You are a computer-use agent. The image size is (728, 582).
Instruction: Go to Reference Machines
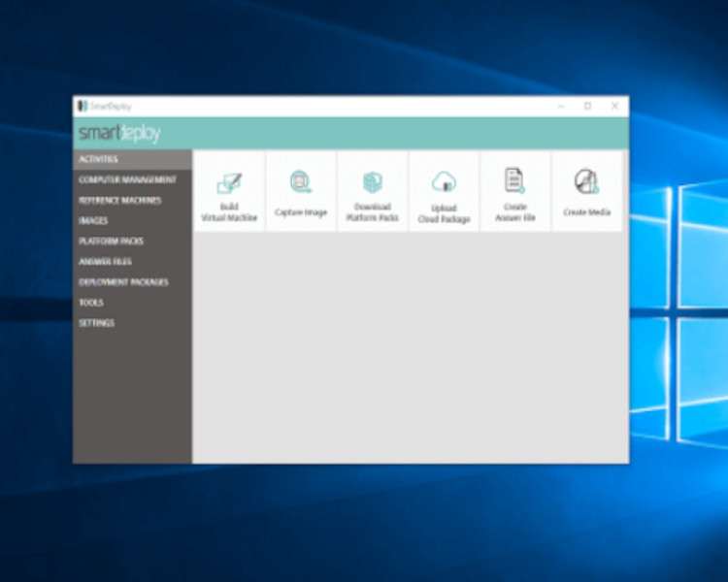pos(119,200)
